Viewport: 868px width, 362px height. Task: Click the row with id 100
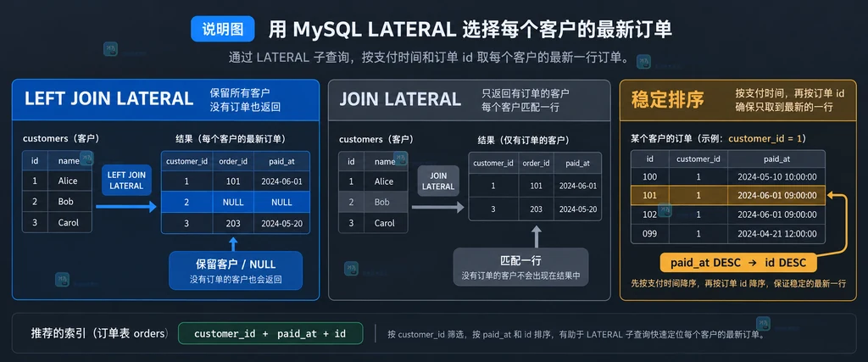coord(728,176)
